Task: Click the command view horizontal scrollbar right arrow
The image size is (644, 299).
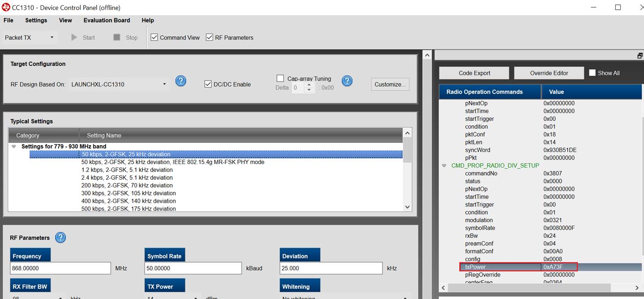Action: [637, 288]
